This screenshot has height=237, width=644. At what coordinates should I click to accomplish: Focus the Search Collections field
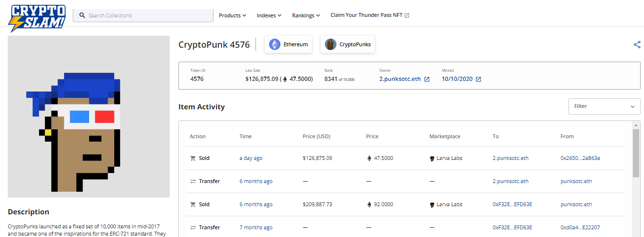pos(143,15)
